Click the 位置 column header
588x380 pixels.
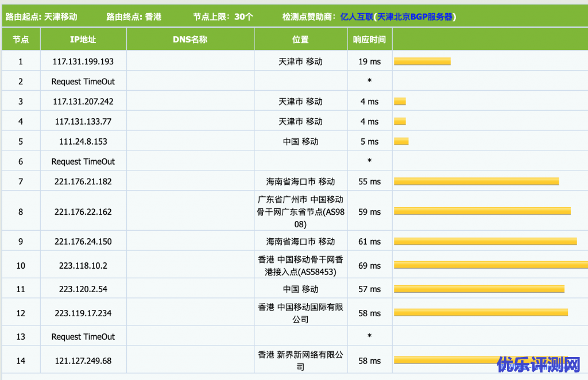coord(300,40)
